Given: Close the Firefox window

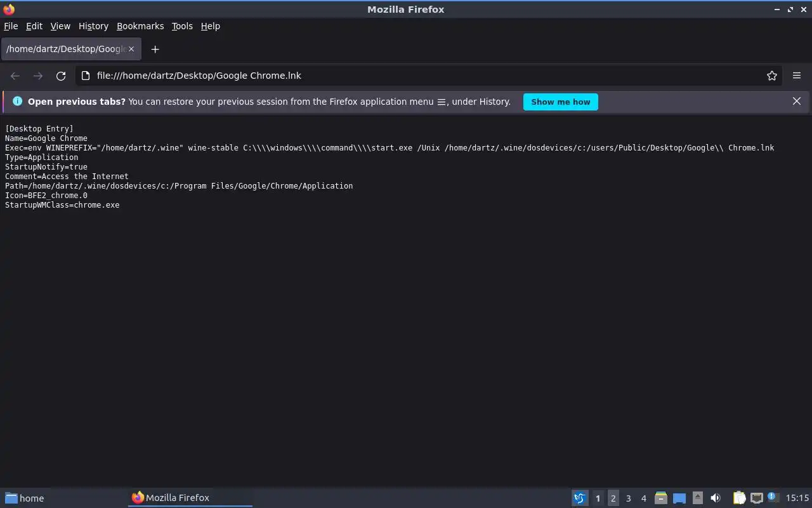Looking at the screenshot, I should pos(804,10).
